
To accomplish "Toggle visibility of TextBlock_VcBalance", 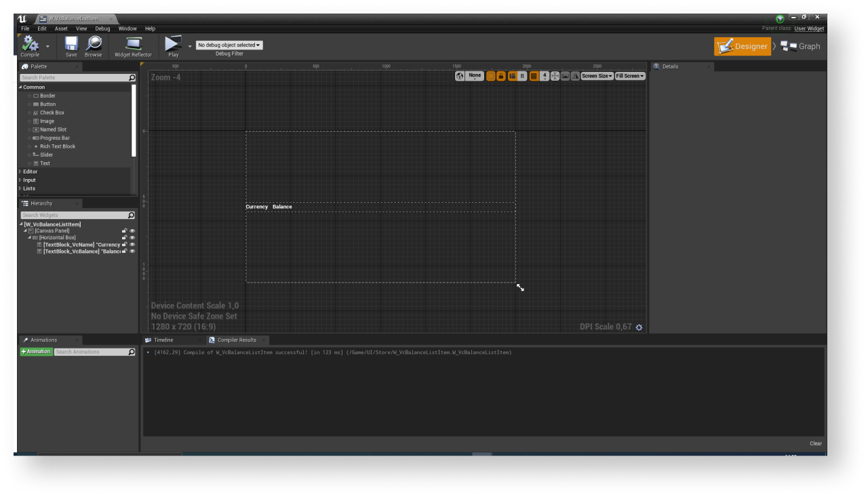I will tap(132, 252).
